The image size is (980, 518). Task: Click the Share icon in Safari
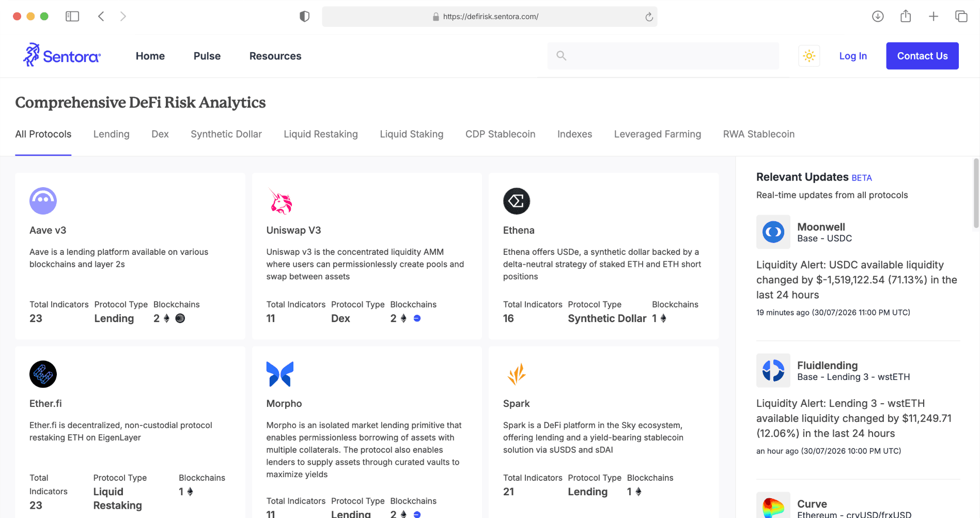coord(906,16)
